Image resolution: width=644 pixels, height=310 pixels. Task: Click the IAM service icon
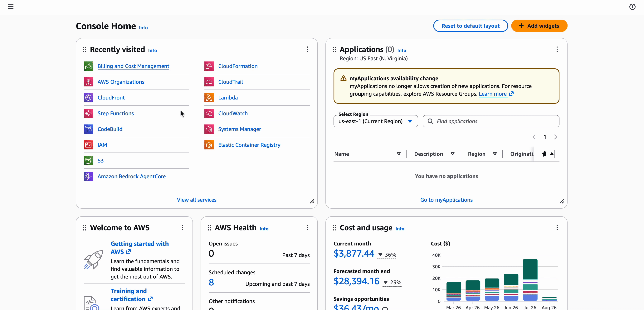[x=88, y=145]
